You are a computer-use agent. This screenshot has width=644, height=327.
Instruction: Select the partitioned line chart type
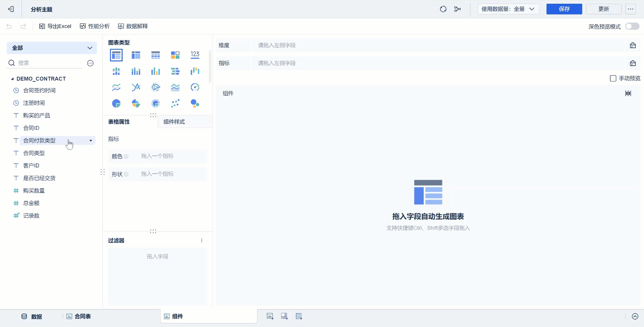(x=116, y=87)
